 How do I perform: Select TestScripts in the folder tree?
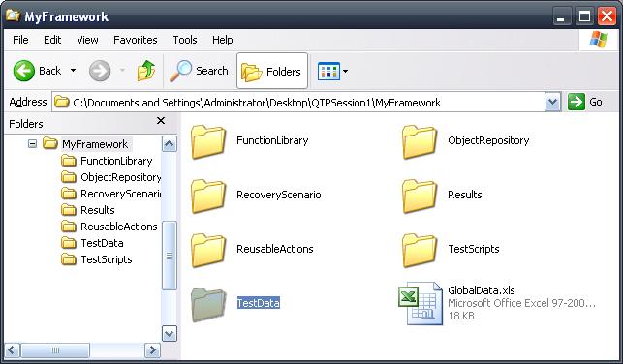[107, 259]
